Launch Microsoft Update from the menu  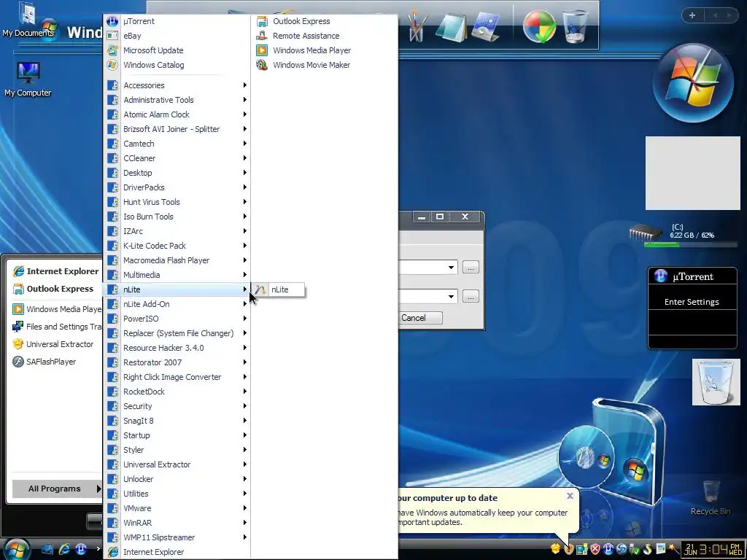click(177, 50)
